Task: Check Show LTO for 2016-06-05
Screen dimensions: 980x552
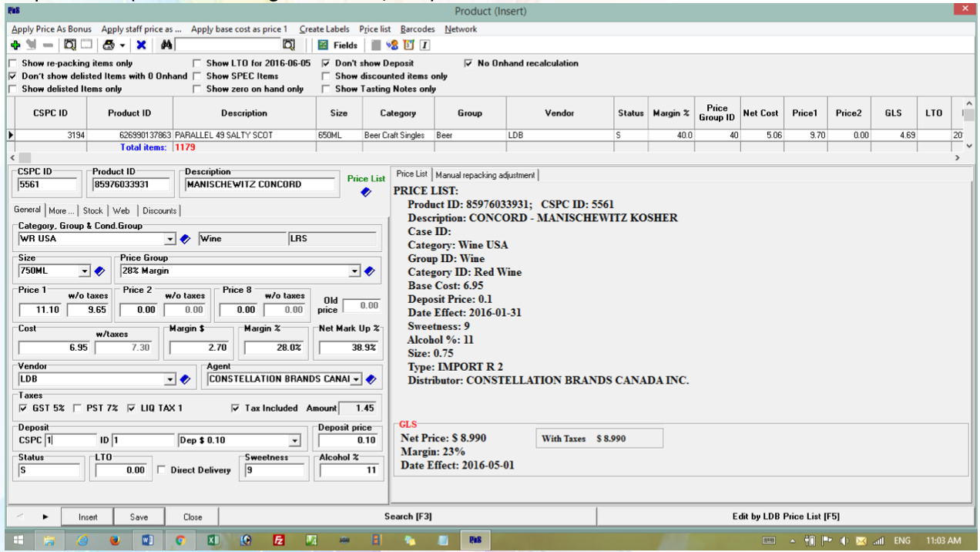Action: coord(197,63)
